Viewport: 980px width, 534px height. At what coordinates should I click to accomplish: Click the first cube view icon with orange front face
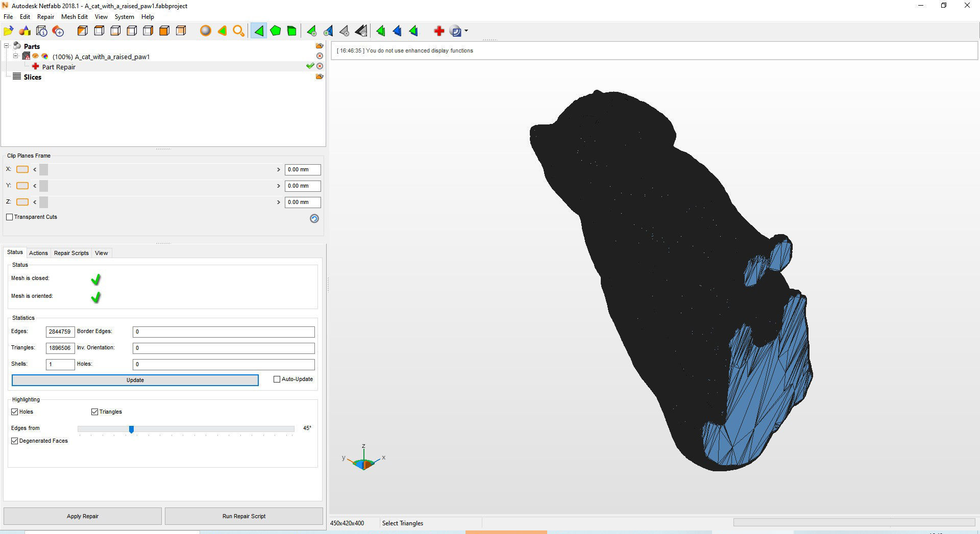82,31
